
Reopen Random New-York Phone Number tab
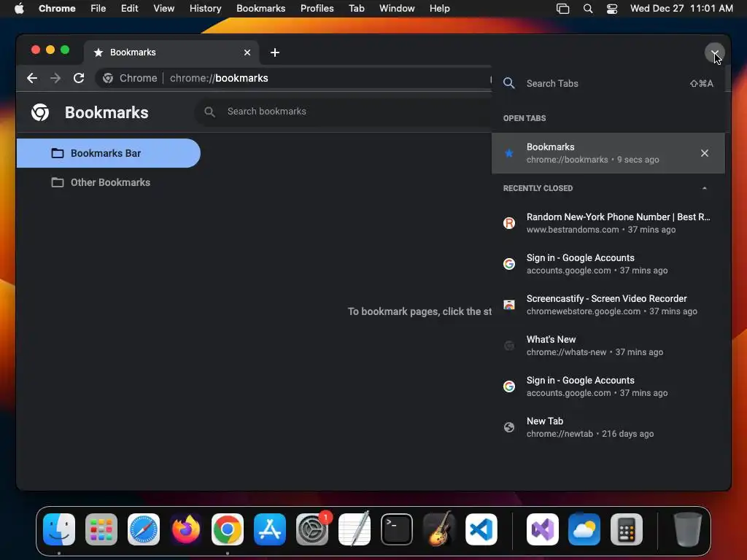[608, 223]
